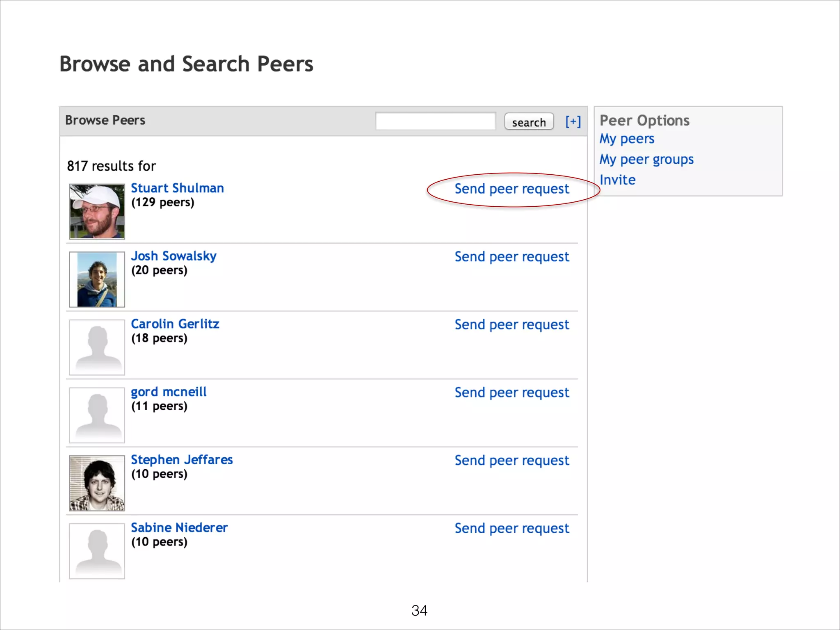
Task: Focus the Browse Peers search field
Action: click(x=435, y=121)
